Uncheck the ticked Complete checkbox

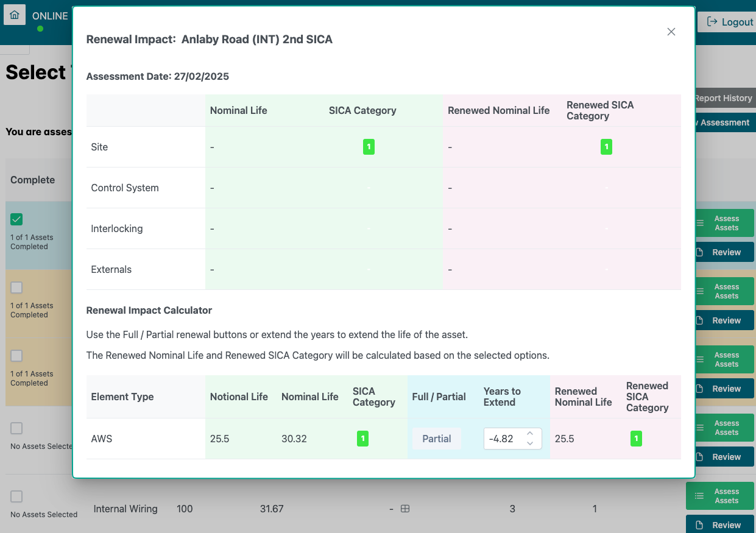17,219
